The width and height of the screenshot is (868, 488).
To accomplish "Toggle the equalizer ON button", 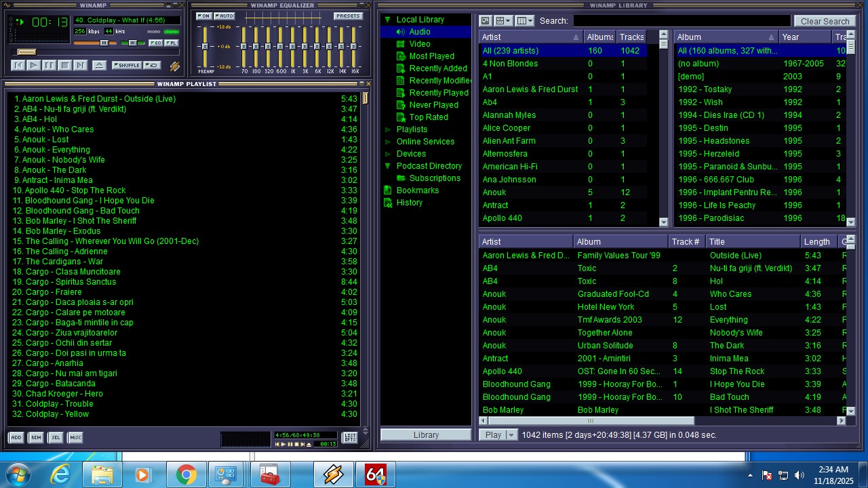I will (x=203, y=16).
